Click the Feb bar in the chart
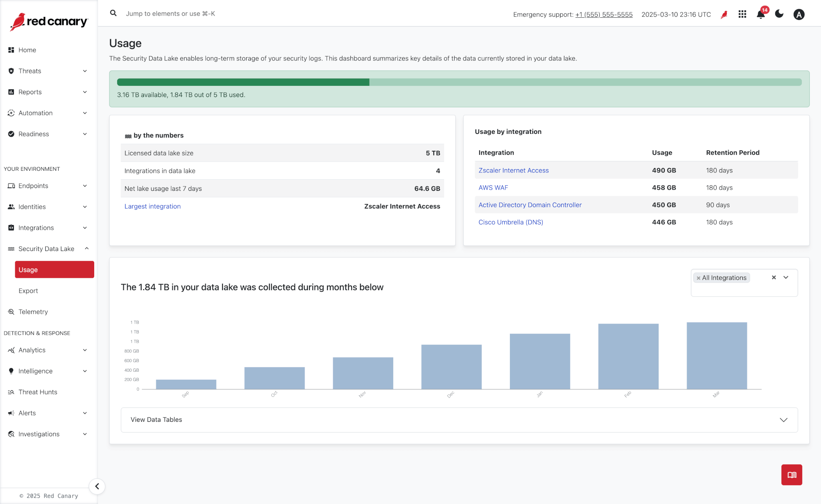 (628, 356)
